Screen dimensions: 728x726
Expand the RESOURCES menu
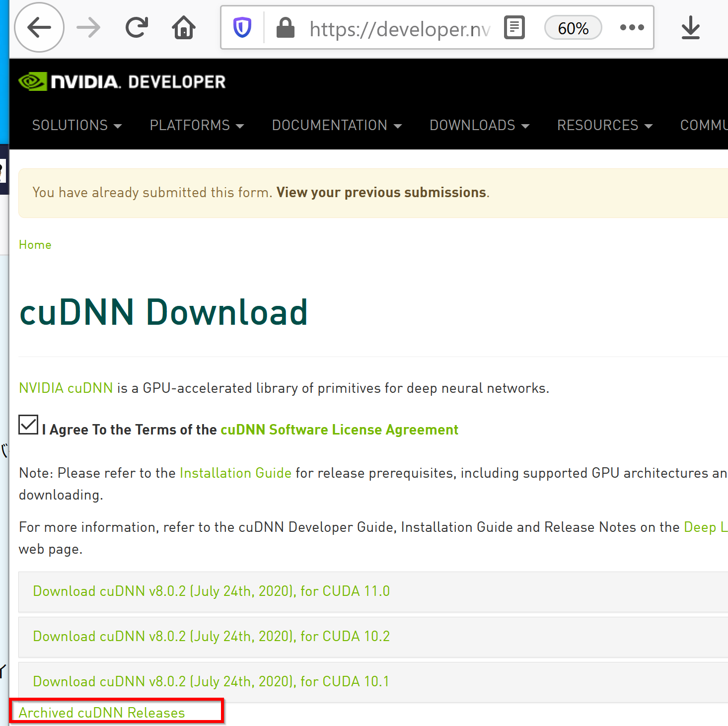point(604,125)
